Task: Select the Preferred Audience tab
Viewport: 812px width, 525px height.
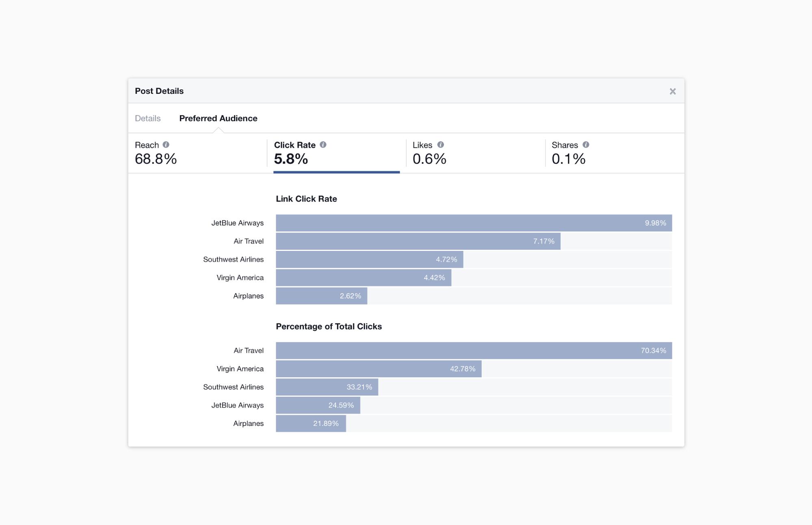Action: 218,118
